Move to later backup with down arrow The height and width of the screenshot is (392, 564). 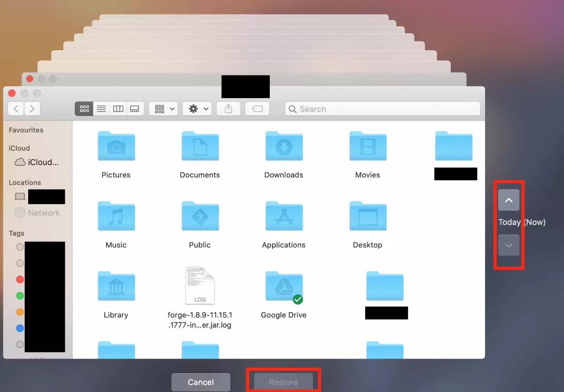click(509, 245)
